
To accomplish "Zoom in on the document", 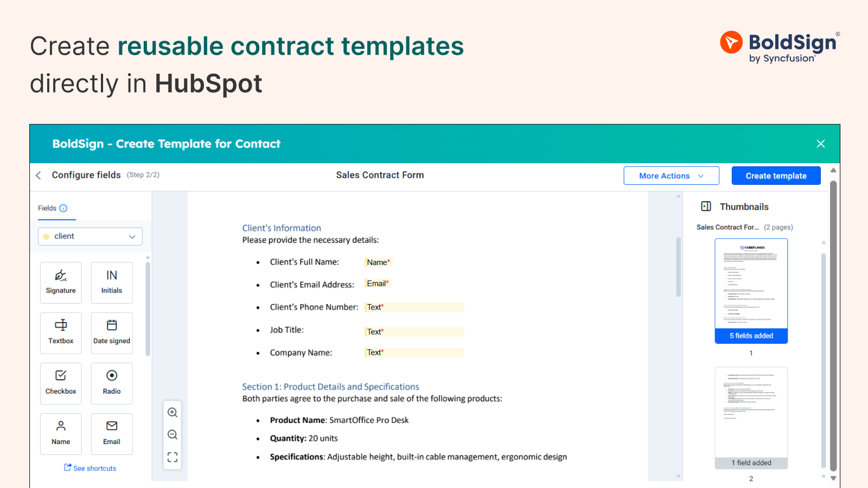I will coord(172,412).
